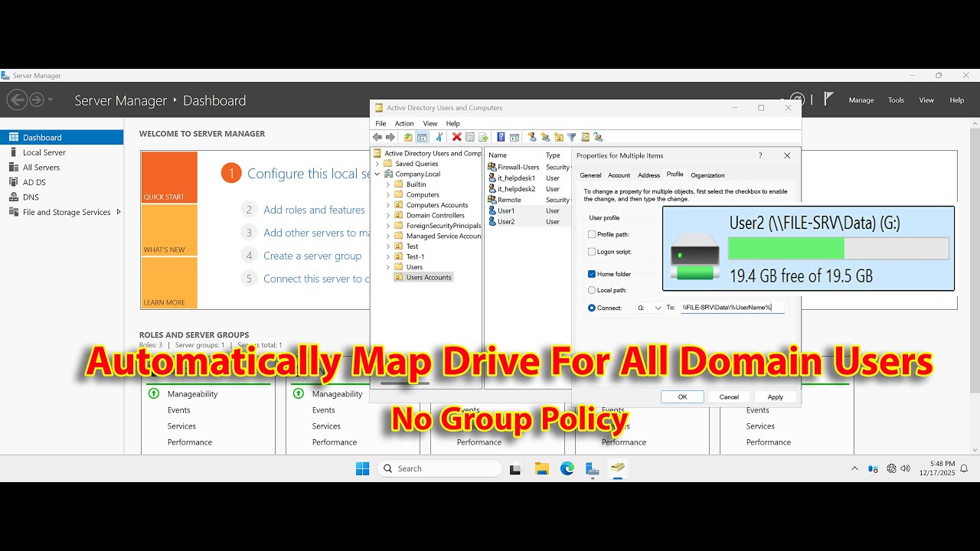Click the Properties icon in ADUC toolbar
This screenshot has width=980, height=551.
(470, 137)
